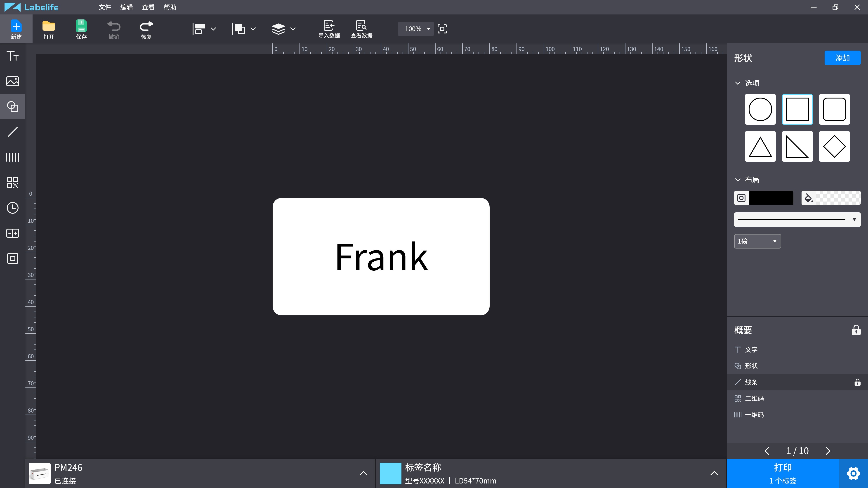This screenshot has height=488, width=868.
Task: Click the 添加 button
Action: tap(842, 58)
